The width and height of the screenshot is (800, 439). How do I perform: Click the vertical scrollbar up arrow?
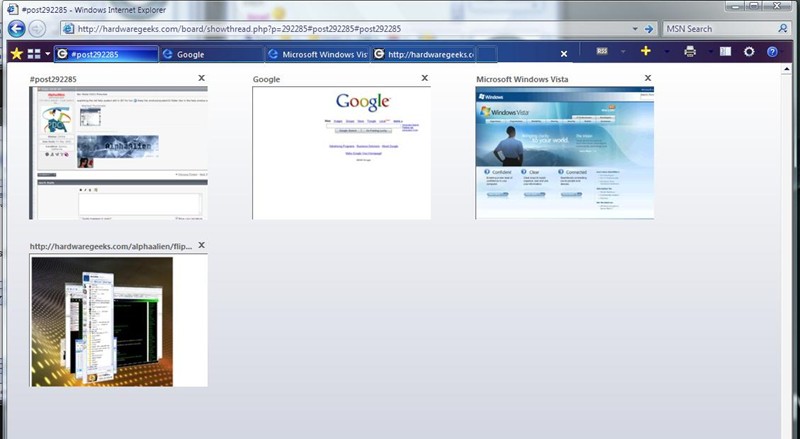[x=786, y=70]
